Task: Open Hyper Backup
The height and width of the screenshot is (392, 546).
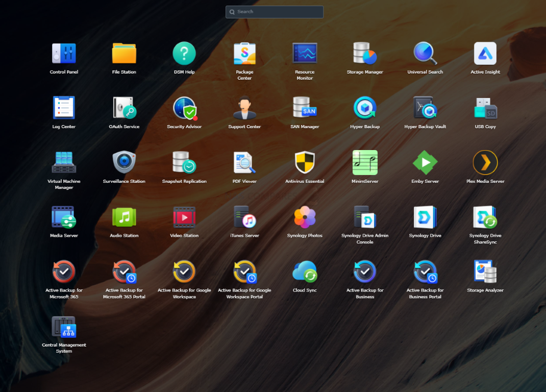Action: 365,108
